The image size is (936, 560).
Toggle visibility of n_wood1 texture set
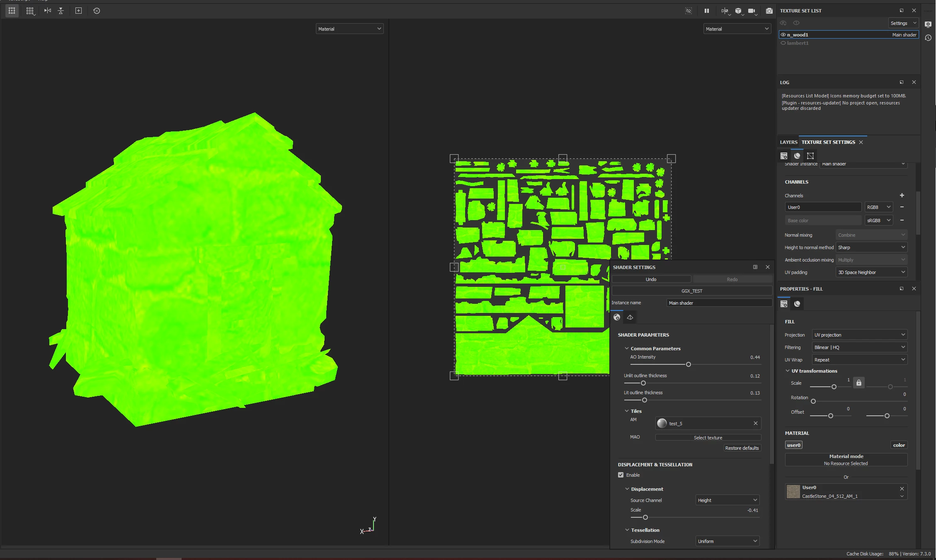pyautogui.click(x=783, y=35)
